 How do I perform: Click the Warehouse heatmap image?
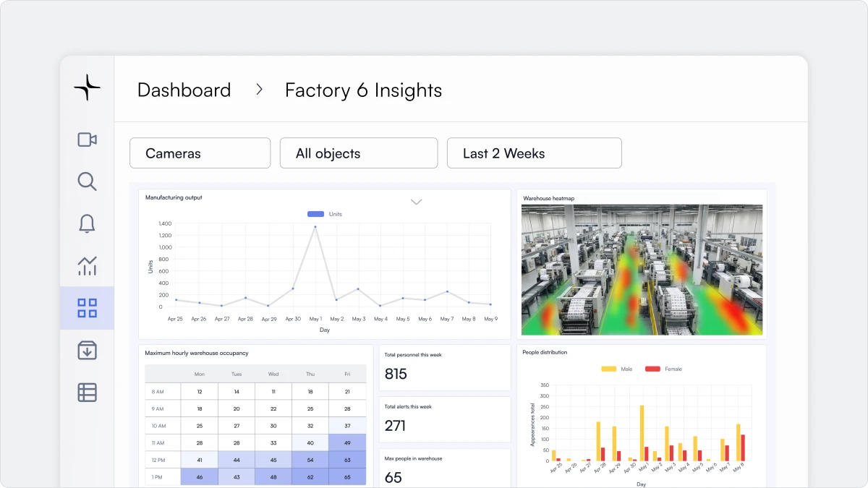(x=642, y=270)
